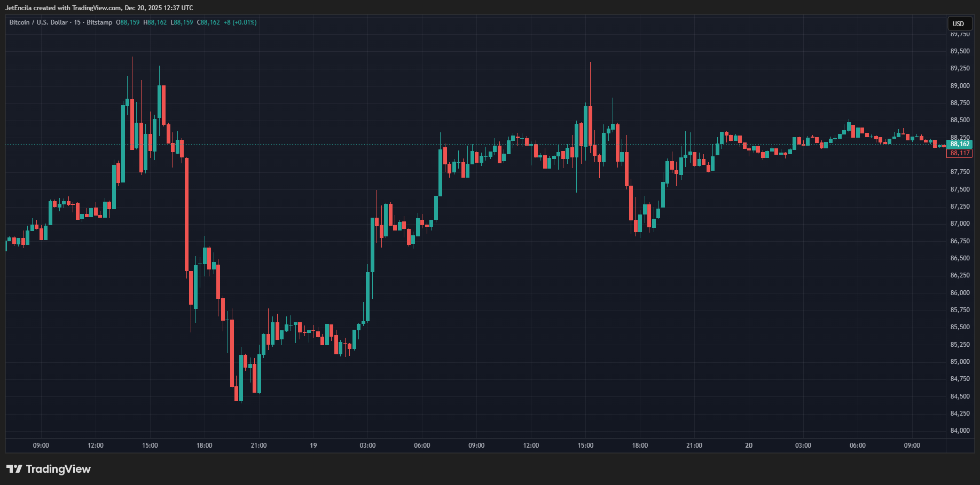
Task: Click the +8 (+0.01%) change value
Action: (240, 22)
